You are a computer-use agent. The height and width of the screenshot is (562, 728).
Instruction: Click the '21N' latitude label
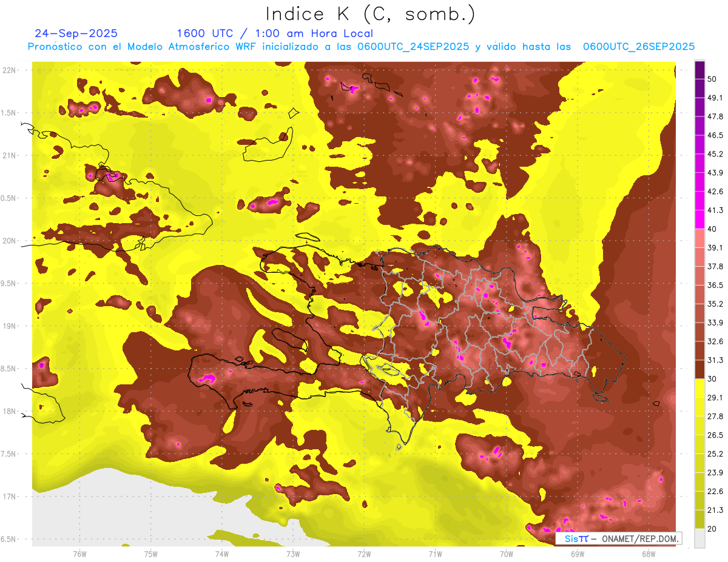9,155
